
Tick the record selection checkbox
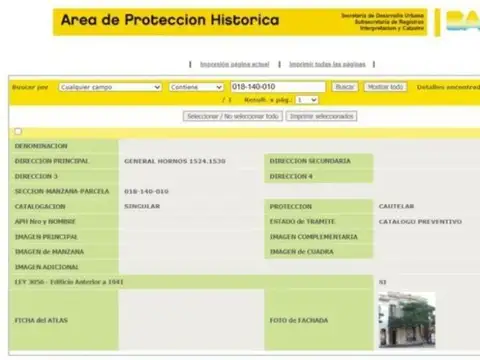18,131
